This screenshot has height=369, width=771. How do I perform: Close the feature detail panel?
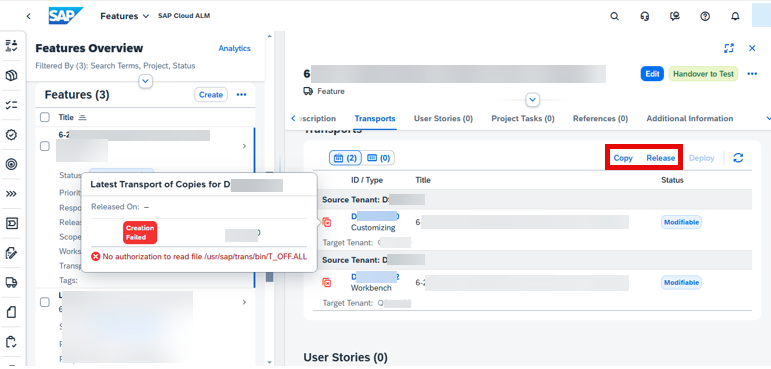[752, 48]
